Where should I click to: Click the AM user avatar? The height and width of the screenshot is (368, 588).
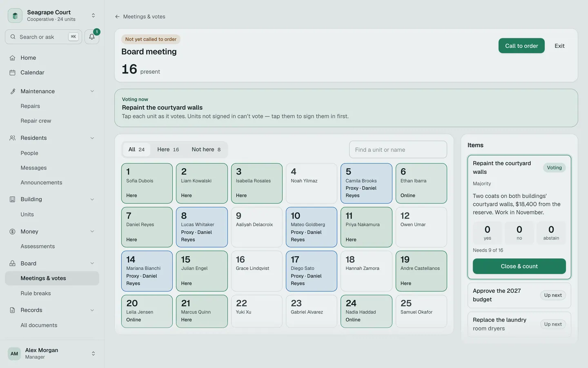pos(14,354)
